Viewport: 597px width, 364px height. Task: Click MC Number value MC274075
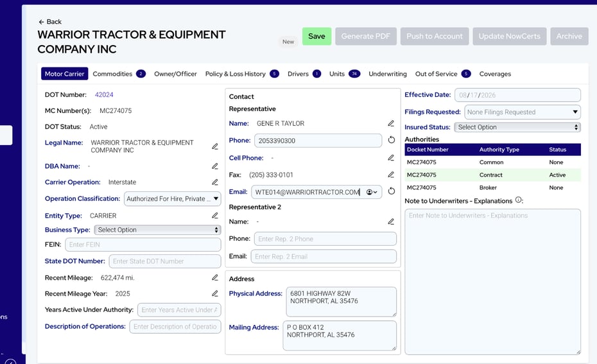point(116,111)
